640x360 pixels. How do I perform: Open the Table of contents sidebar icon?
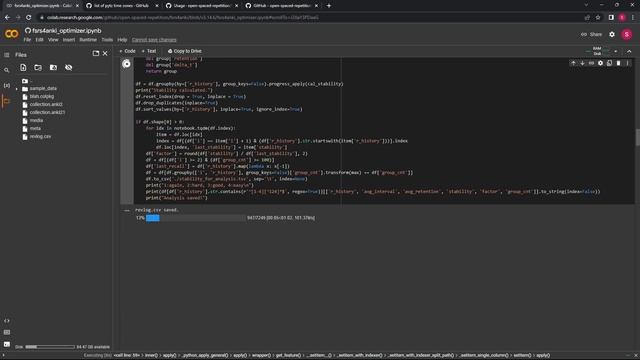[7, 55]
